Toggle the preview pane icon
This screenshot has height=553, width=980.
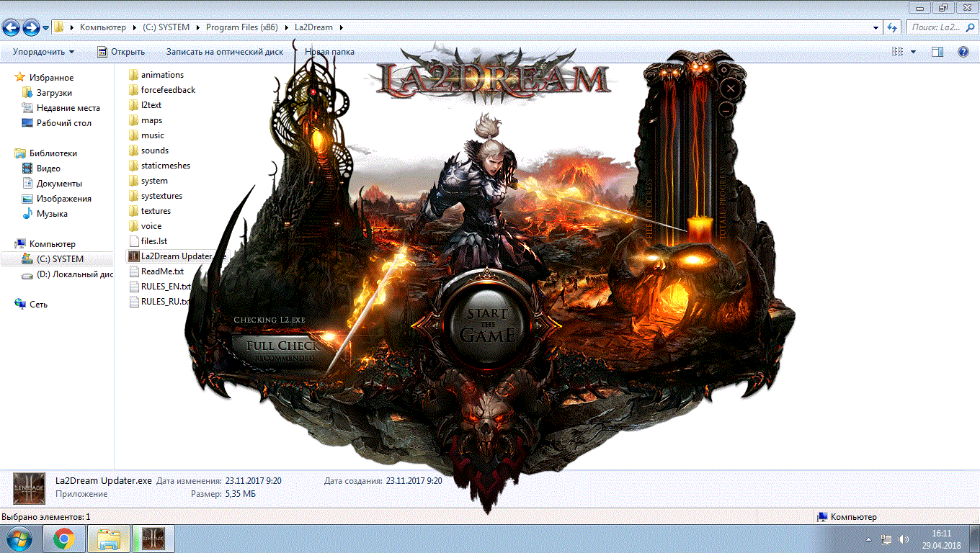tap(937, 52)
